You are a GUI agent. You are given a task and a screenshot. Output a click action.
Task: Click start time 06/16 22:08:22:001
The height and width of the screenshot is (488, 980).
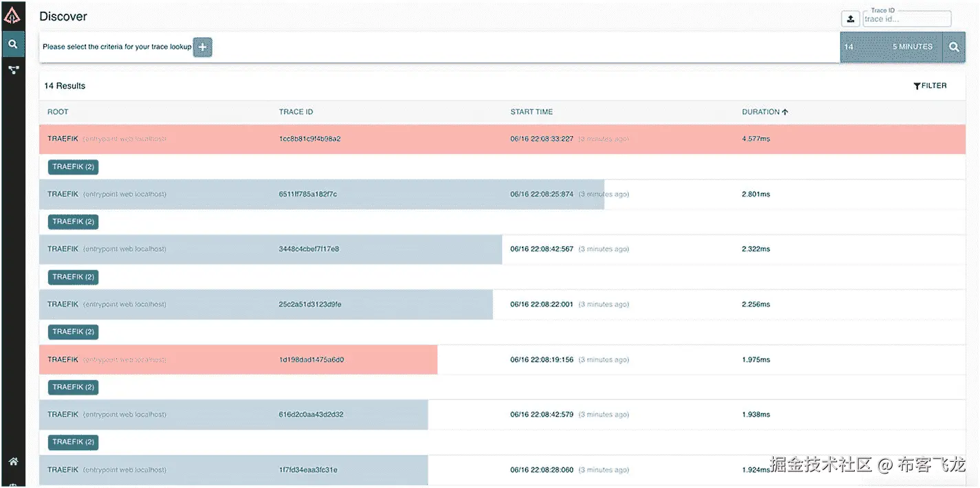click(x=542, y=304)
